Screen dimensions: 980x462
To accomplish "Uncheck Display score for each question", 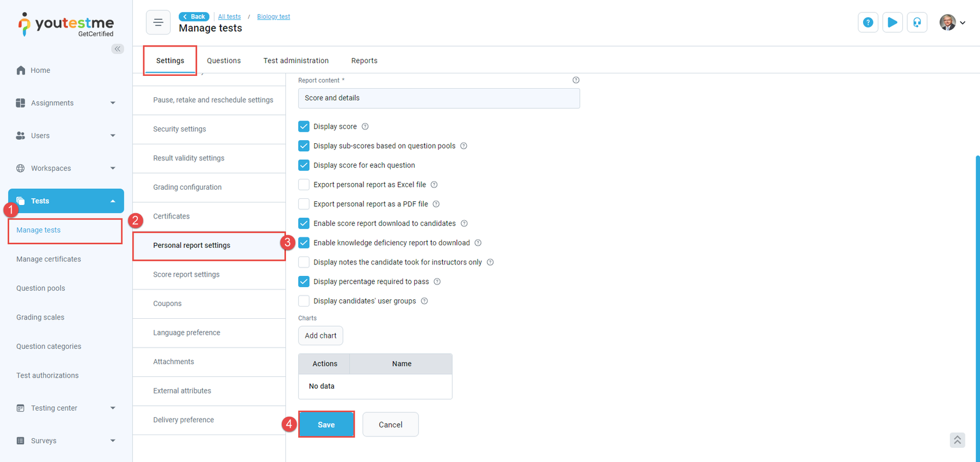I will tap(304, 165).
